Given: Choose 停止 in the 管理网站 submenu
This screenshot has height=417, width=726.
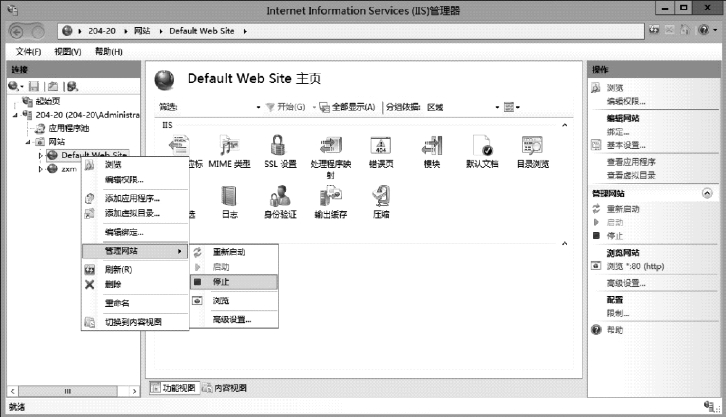Looking at the screenshot, I should pos(234,282).
